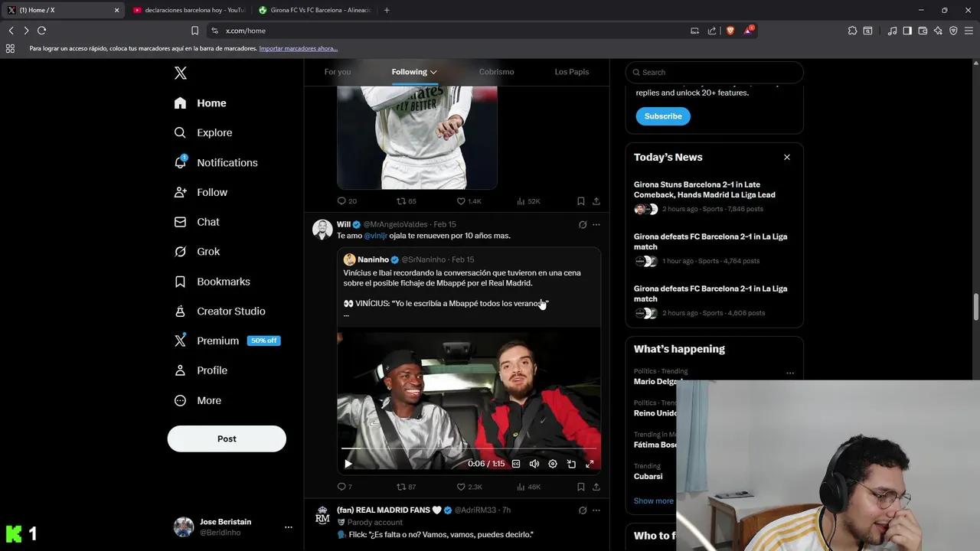Click Brave Shields lion icon
The image size is (980, 551).
coord(730,31)
